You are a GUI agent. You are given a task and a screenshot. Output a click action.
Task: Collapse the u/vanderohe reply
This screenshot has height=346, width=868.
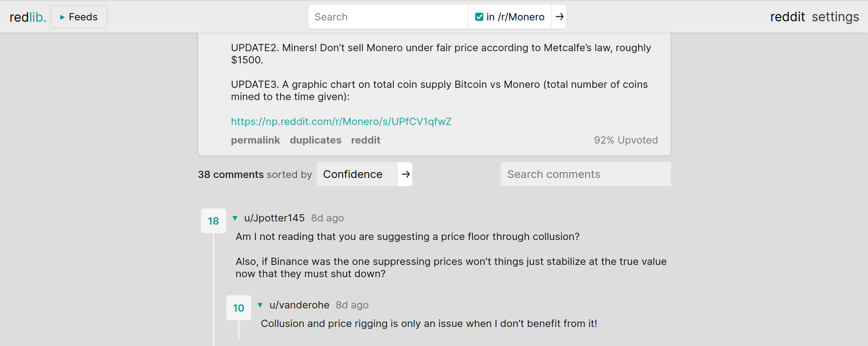click(x=260, y=305)
